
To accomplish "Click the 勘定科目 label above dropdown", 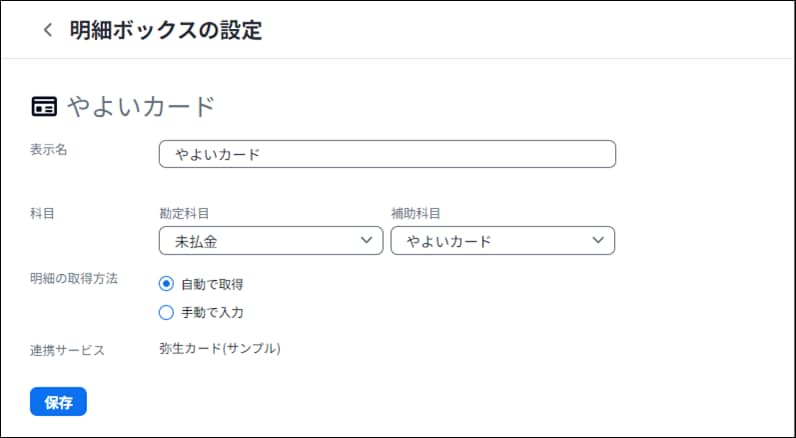I will point(184,214).
